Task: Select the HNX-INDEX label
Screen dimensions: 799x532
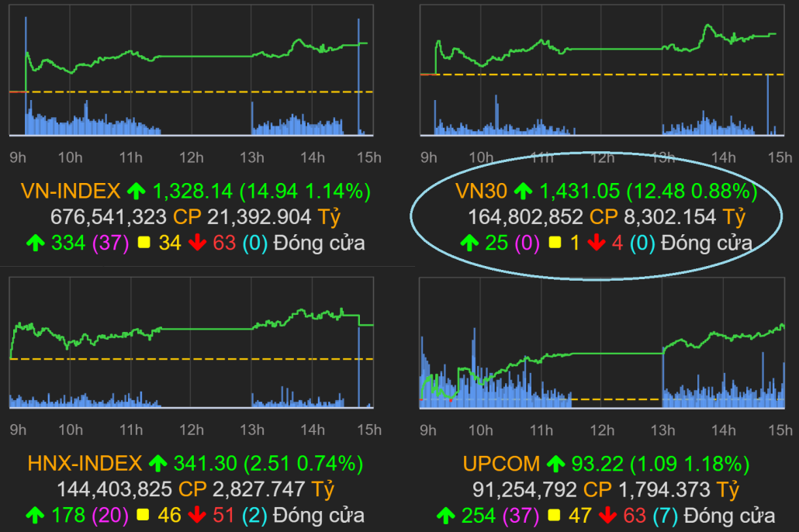Action: pyautogui.click(x=85, y=465)
